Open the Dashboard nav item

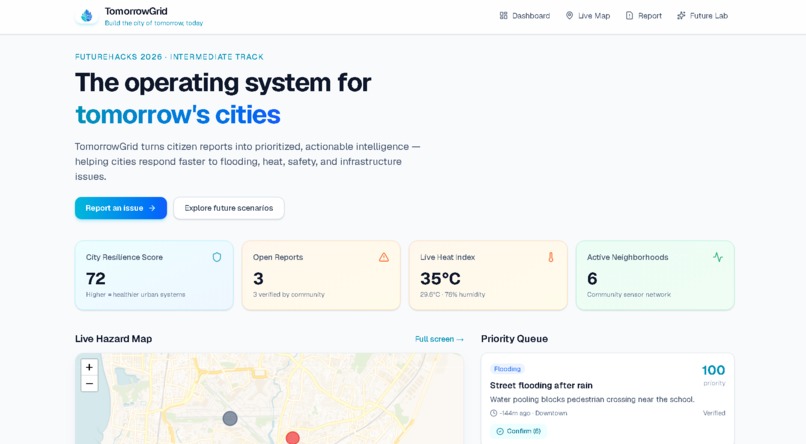(x=525, y=16)
